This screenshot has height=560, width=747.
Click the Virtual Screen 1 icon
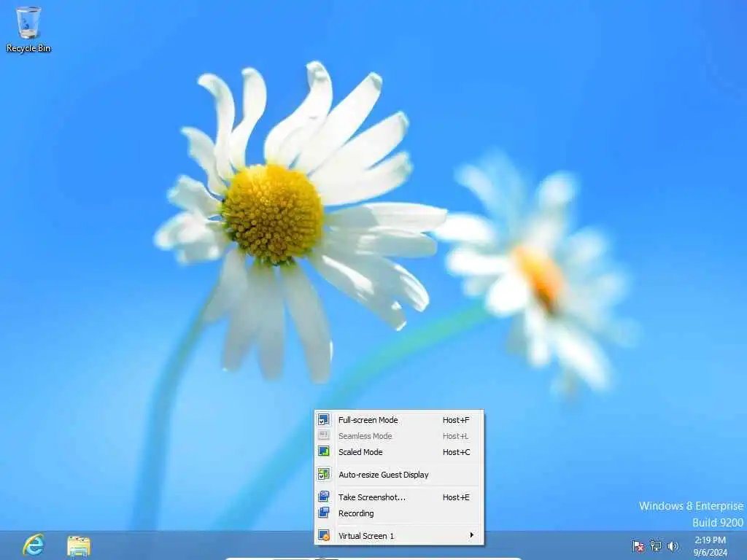324,536
